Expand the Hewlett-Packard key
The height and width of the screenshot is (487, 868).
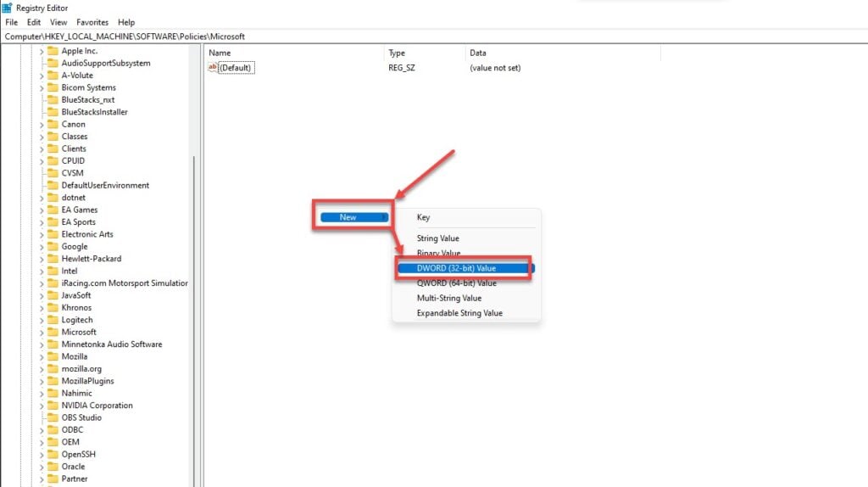click(42, 259)
